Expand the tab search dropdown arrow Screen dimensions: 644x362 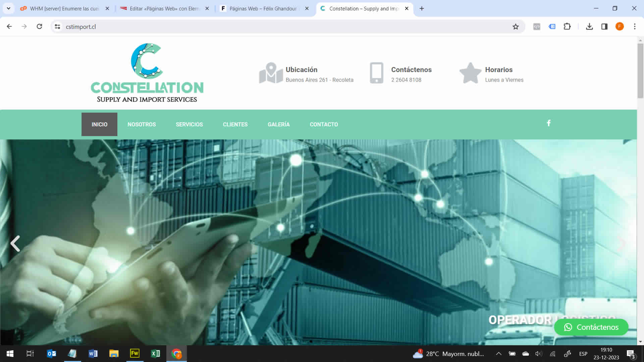click(x=8, y=8)
